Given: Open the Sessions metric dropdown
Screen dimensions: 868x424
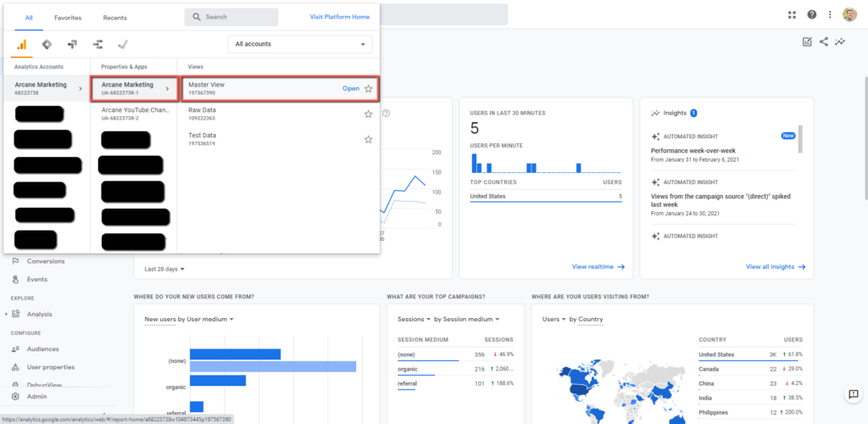Looking at the screenshot, I should (x=414, y=320).
